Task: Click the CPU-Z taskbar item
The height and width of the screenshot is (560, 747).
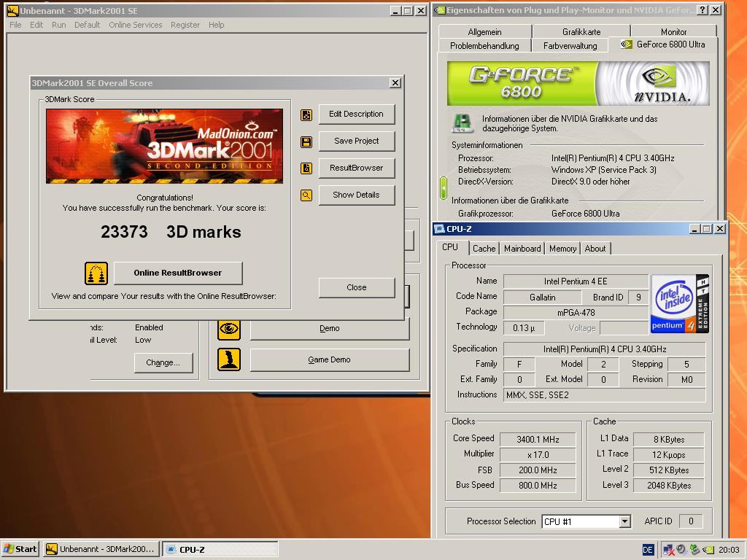Action: tap(220, 550)
